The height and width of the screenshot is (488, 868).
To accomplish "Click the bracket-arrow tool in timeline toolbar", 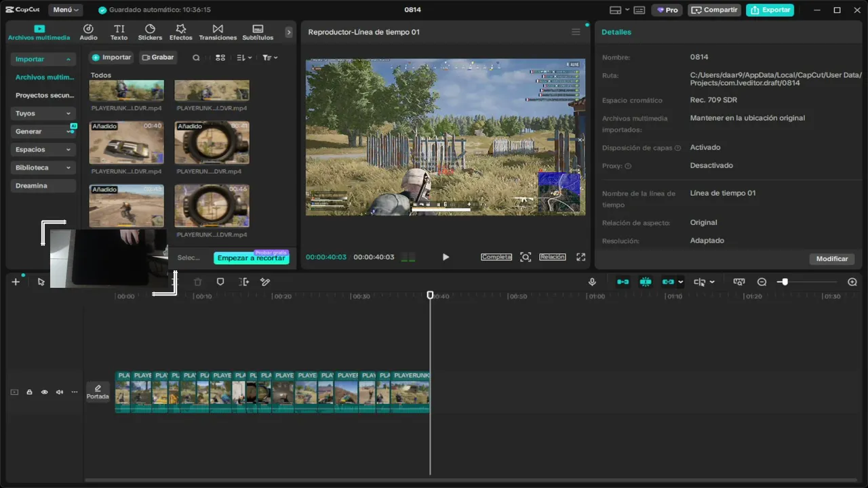I will (243, 282).
